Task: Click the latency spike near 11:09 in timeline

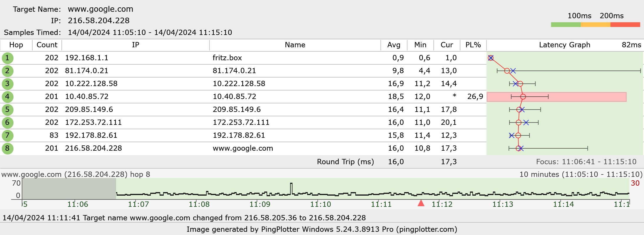Action: pos(291,188)
